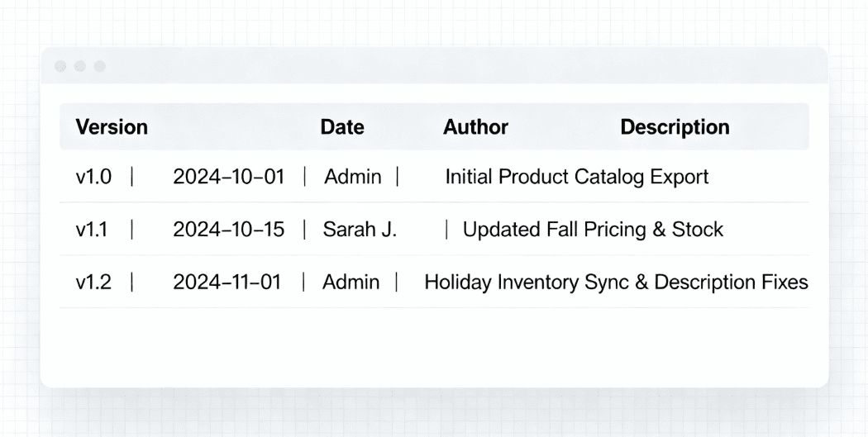Screen dimensions: 868x437
Task: Maximize the window using third dot
Action: pyautogui.click(x=99, y=66)
